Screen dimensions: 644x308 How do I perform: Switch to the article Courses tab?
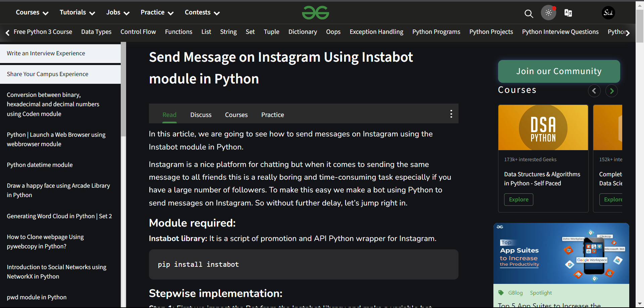[x=236, y=115]
